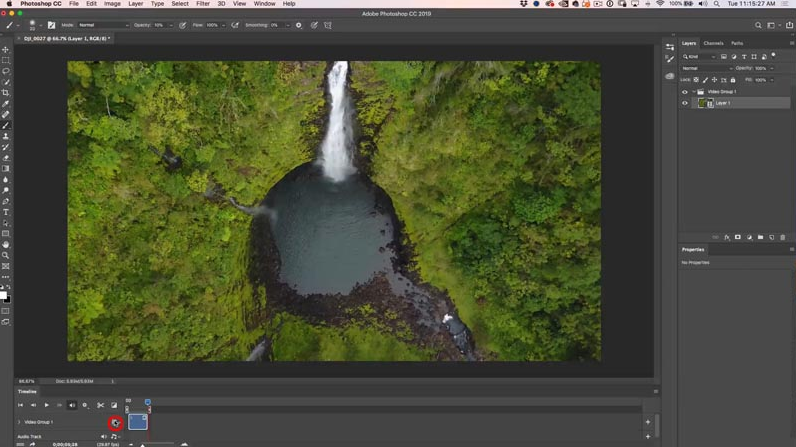This screenshot has height=447, width=796.
Task: Open the Layer menu
Action: (136, 4)
